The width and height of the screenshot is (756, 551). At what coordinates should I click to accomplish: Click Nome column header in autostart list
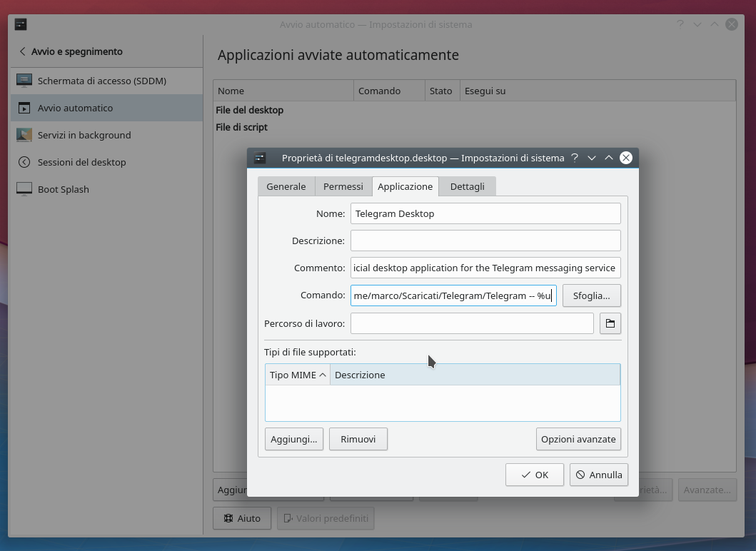(x=283, y=91)
